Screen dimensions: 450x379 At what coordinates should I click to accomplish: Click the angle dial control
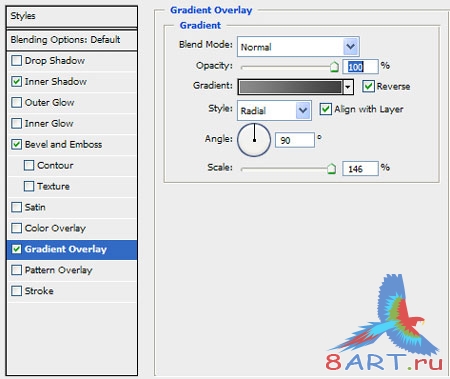tap(254, 140)
